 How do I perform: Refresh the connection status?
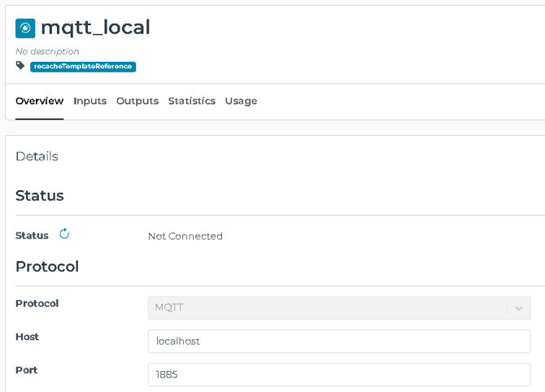point(64,234)
